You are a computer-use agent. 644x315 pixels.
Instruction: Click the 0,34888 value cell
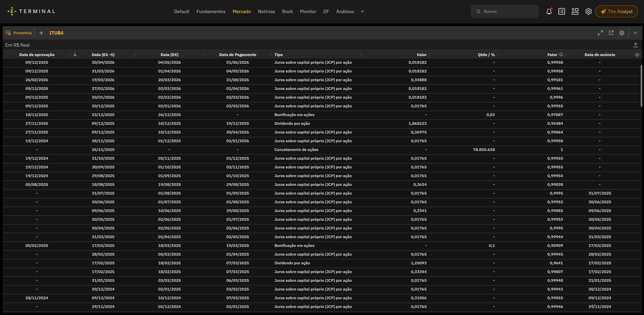419,80
